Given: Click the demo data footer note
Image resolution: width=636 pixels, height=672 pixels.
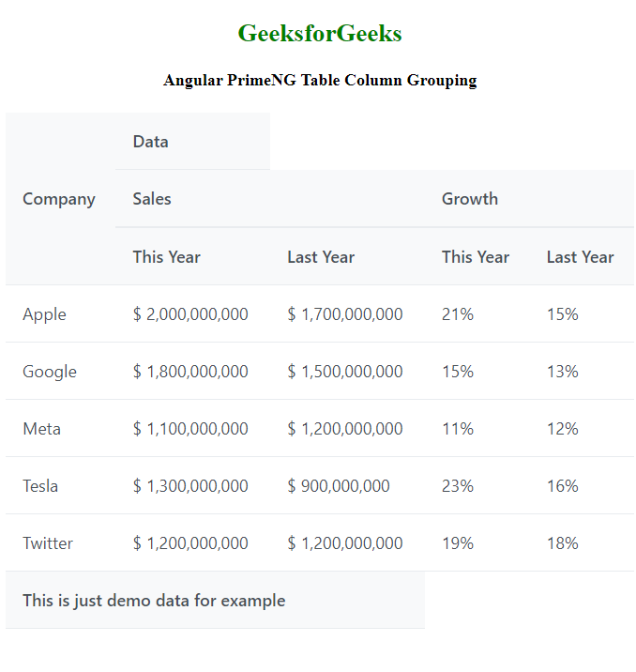Looking at the screenshot, I should pyautogui.click(x=154, y=601).
